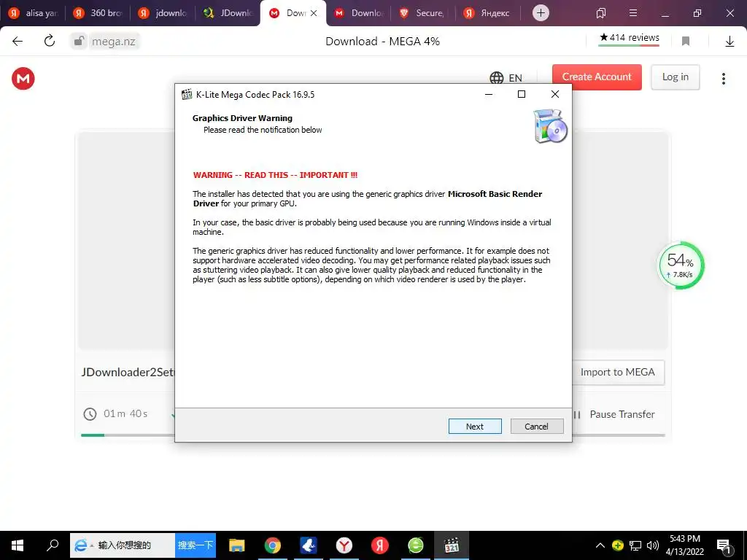The image size is (747, 560).
Task: Open the MEGA logo home icon
Action: 23,78
